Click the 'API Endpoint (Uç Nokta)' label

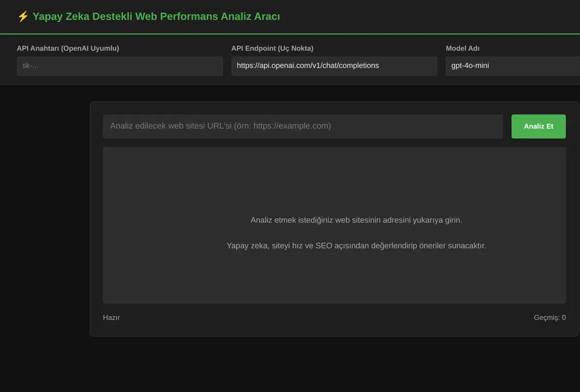tap(273, 48)
